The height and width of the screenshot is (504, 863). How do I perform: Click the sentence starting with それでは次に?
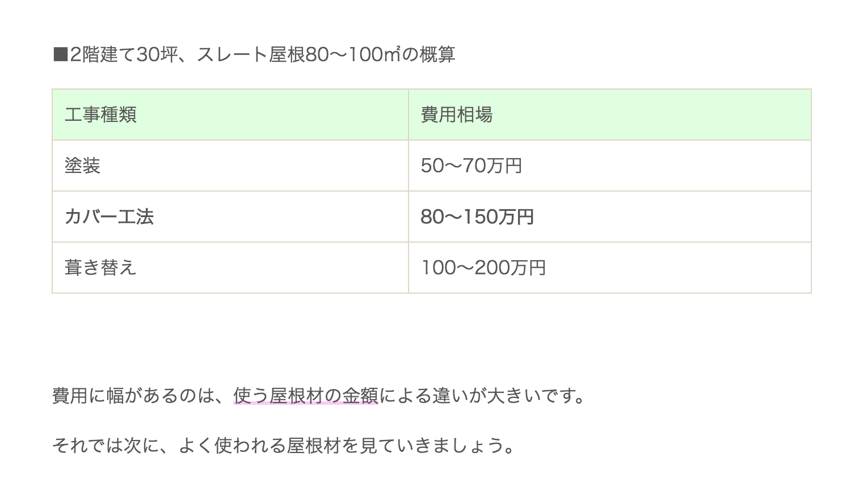(x=284, y=446)
